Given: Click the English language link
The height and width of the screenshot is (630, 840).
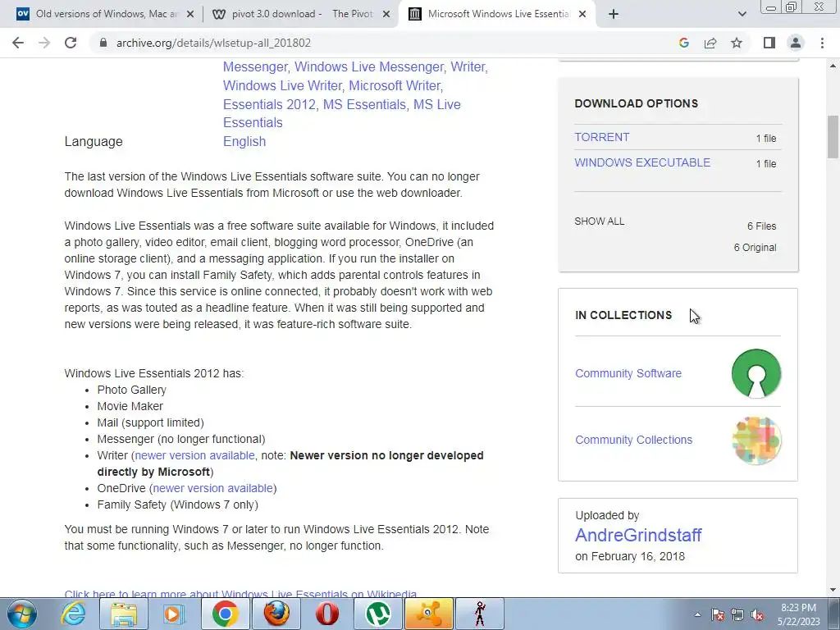Looking at the screenshot, I should [x=244, y=141].
